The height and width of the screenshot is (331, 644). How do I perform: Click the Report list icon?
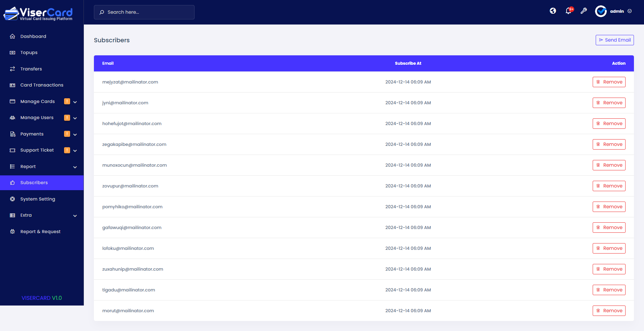(12, 167)
